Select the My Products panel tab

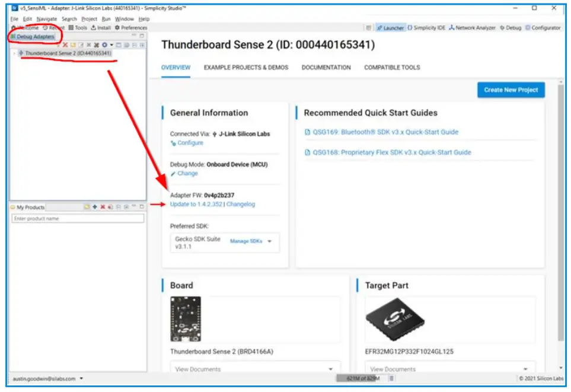(x=28, y=208)
